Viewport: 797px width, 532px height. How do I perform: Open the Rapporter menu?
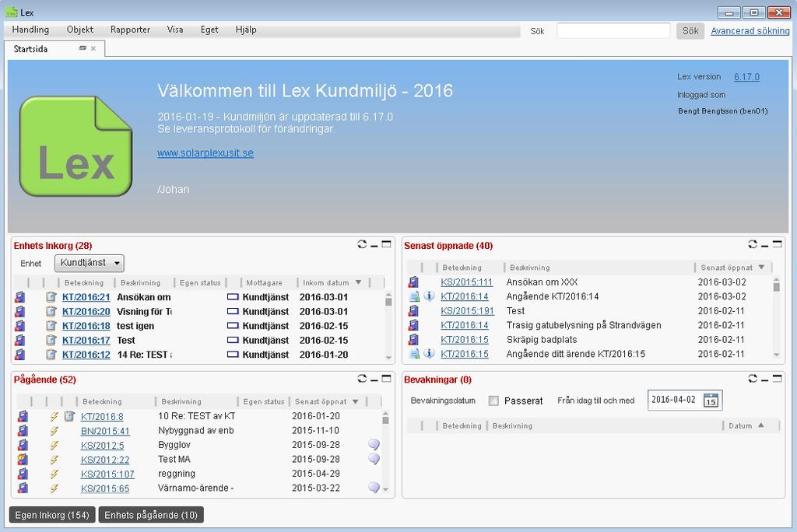point(130,30)
